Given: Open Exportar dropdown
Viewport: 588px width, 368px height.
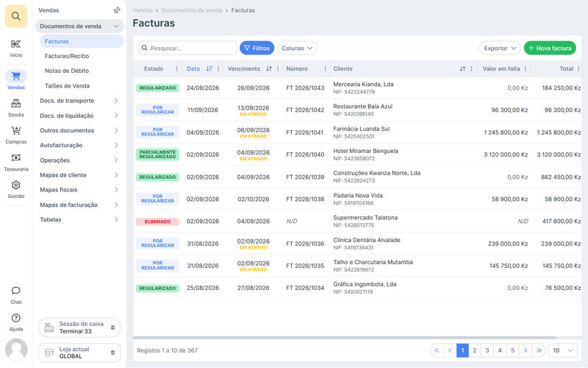Looking at the screenshot, I should 500,48.
